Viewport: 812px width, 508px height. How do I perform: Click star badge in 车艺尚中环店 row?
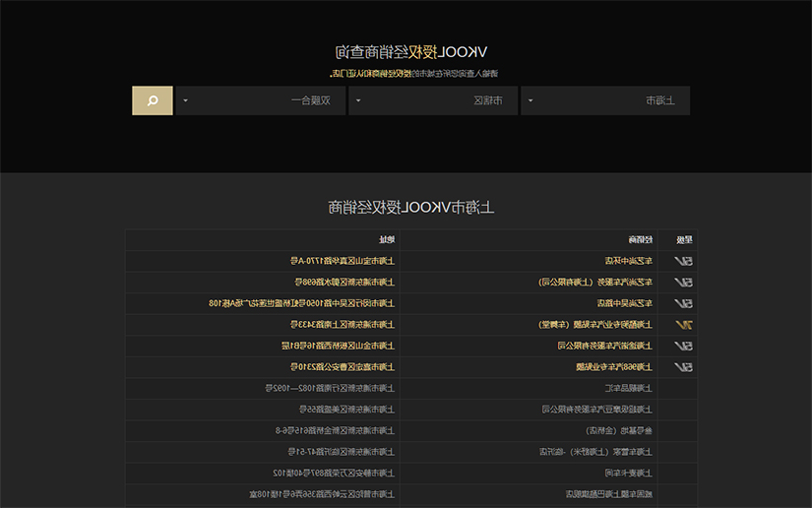point(684,261)
